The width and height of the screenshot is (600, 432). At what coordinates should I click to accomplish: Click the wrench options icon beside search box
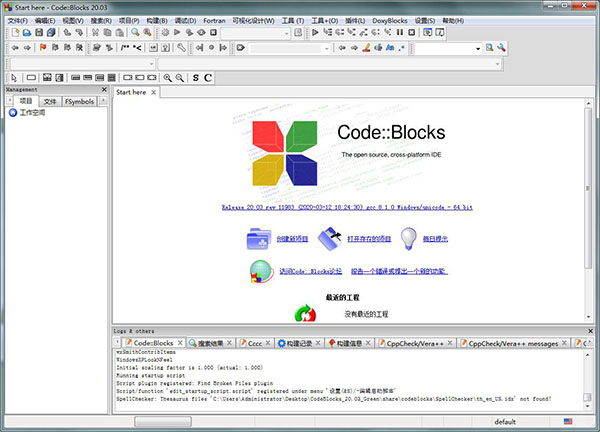[501, 48]
